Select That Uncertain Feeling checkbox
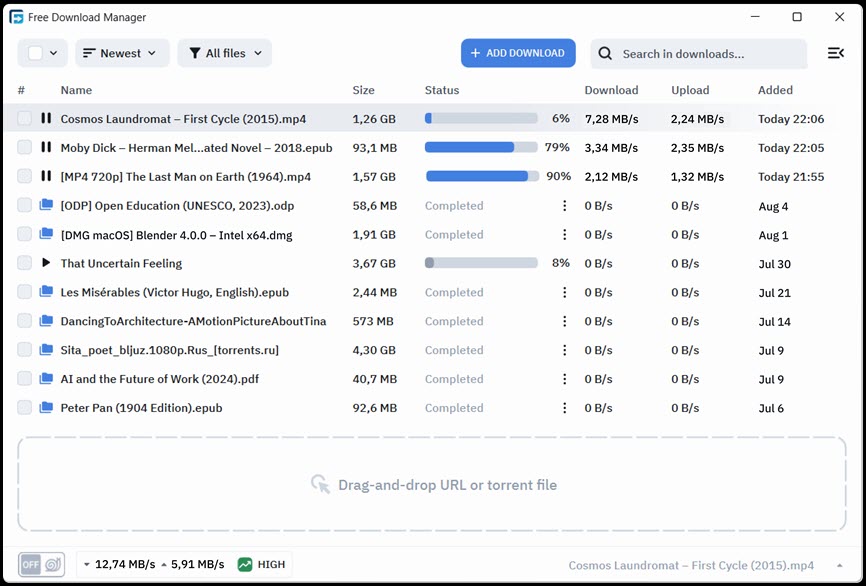This screenshot has width=866, height=586. click(24, 263)
